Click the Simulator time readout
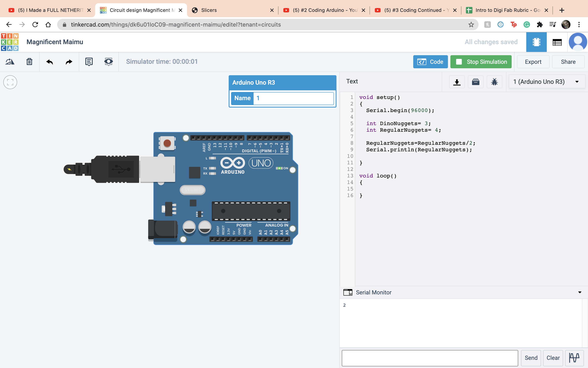Viewport: 588px width, 368px height. point(161,62)
